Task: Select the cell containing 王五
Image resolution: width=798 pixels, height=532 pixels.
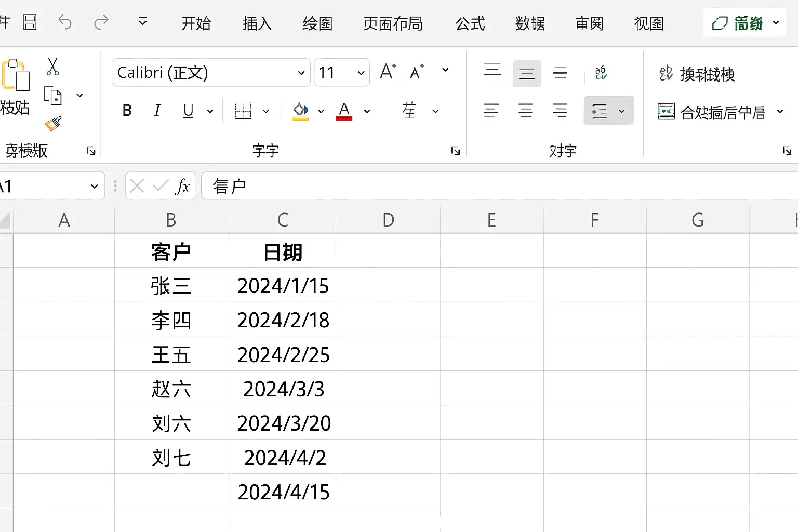Action: (171, 354)
